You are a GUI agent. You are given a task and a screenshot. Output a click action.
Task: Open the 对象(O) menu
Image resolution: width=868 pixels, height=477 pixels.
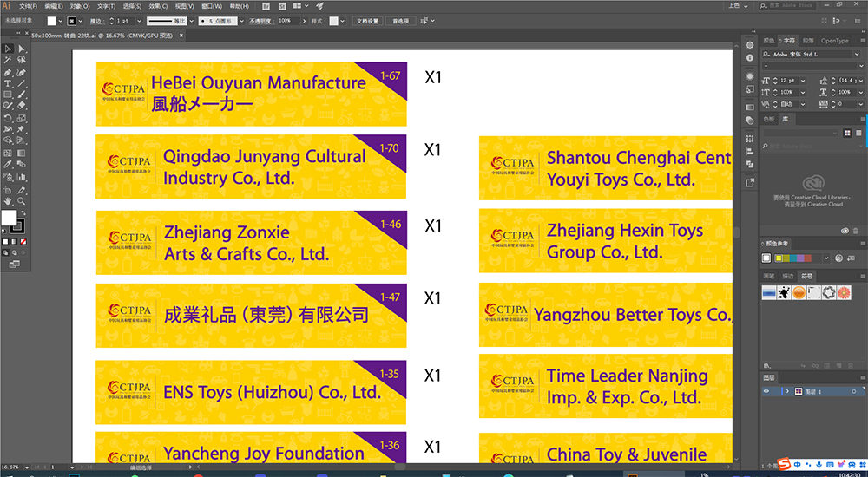(80, 6)
